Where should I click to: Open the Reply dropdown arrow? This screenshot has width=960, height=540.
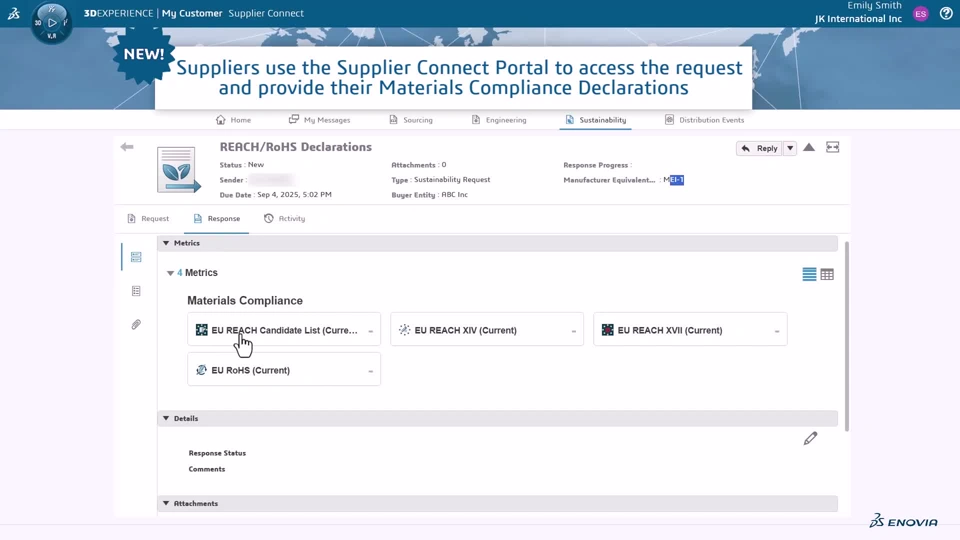tap(790, 148)
